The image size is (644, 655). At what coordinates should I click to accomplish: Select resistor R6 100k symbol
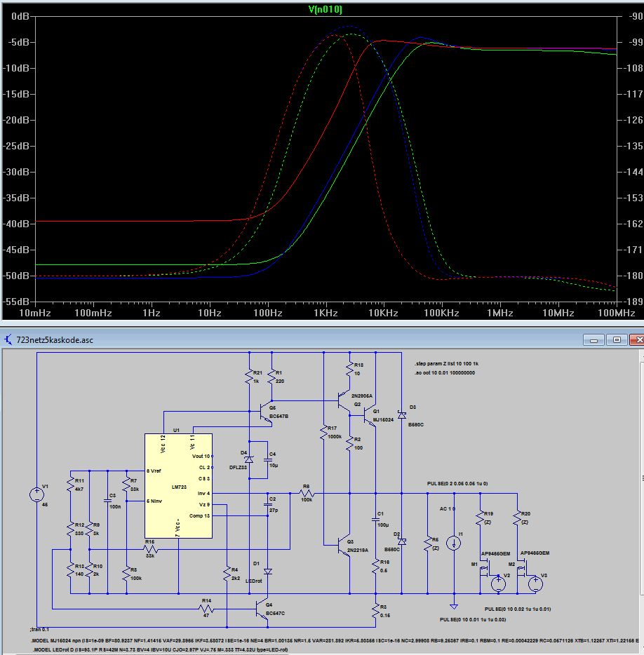click(x=307, y=494)
